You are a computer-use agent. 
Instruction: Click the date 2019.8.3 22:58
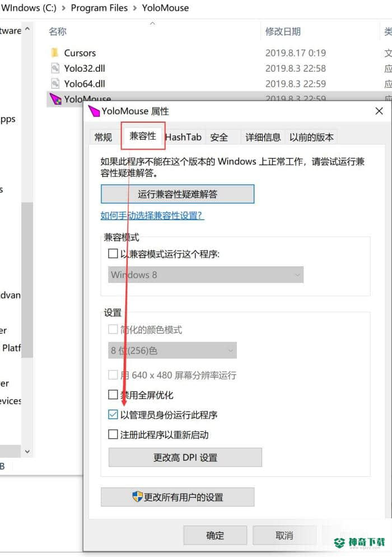296,68
